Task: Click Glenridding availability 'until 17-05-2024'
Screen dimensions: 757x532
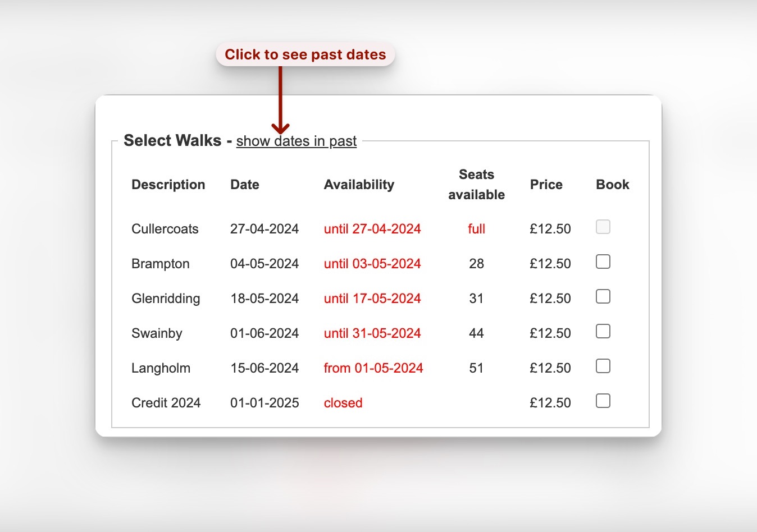Action: [372, 299]
